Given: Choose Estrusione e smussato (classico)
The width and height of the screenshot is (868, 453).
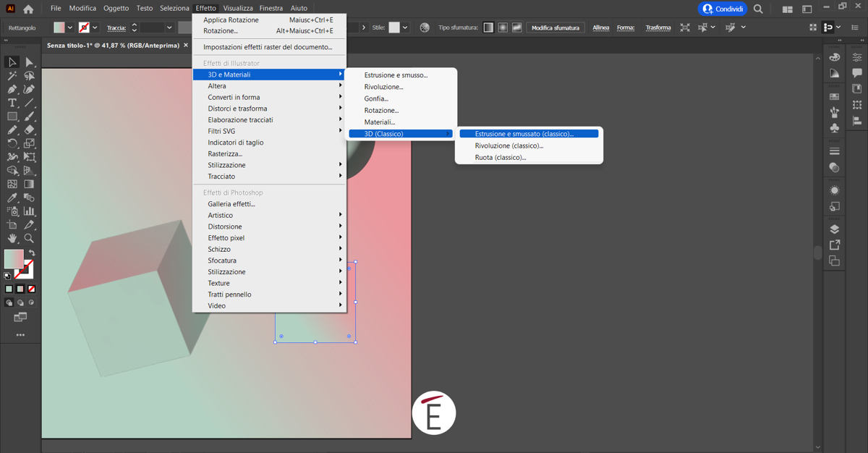Looking at the screenshot, I should (529, 134).
